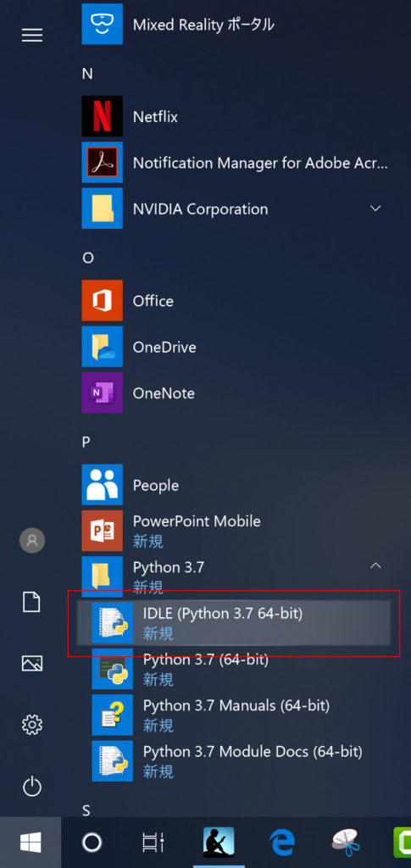Expand the NVIDIA Corporation folder chevron
The image size is (411, 868).
coord(375,209)
